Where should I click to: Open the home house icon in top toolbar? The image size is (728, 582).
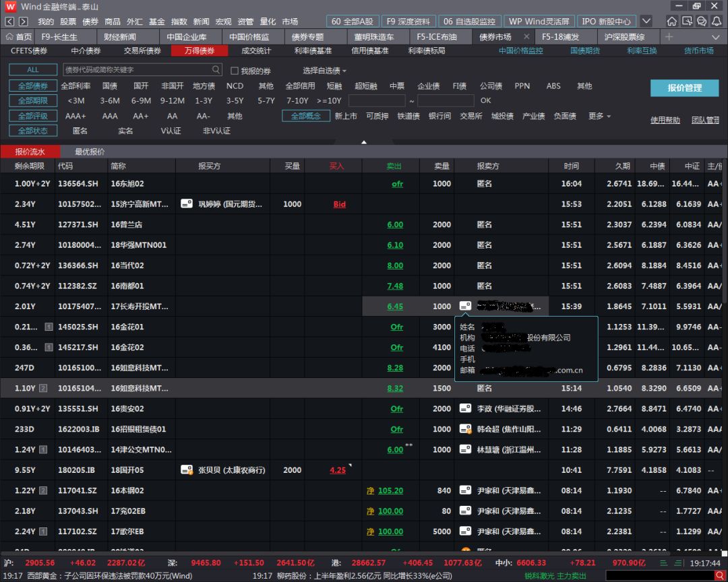[x=671, y=22]
